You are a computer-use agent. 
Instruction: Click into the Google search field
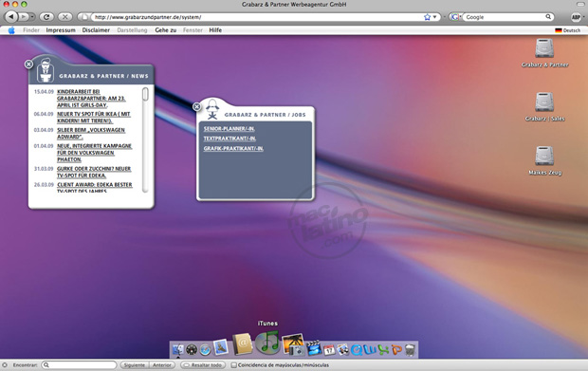coord(505,17)
